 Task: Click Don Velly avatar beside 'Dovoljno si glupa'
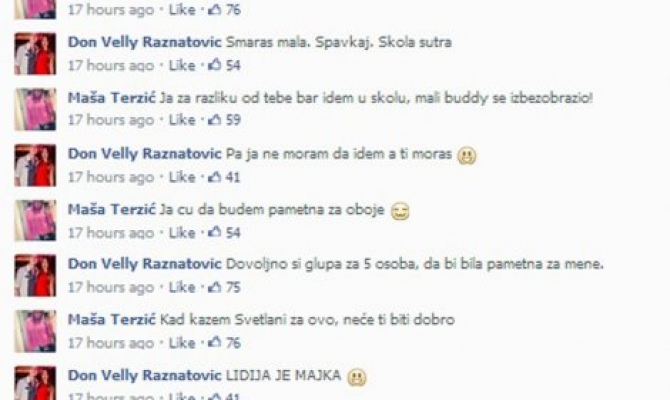click(x=35, y=276)
